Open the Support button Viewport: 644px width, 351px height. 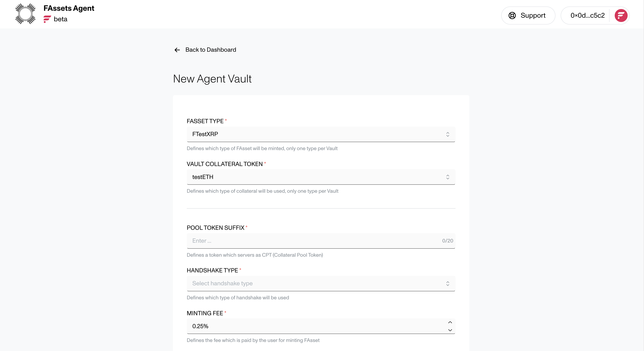tap(528, 16)
